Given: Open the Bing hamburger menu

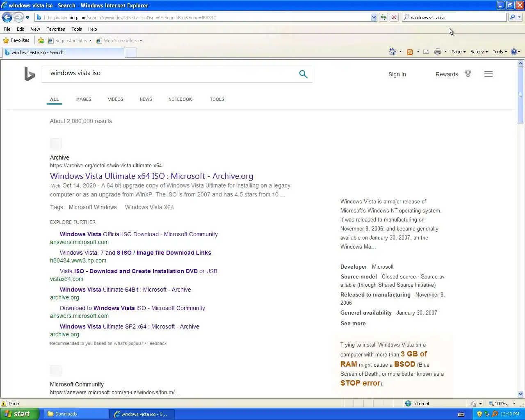Looking at the screenshot, I should click(488, 74).
